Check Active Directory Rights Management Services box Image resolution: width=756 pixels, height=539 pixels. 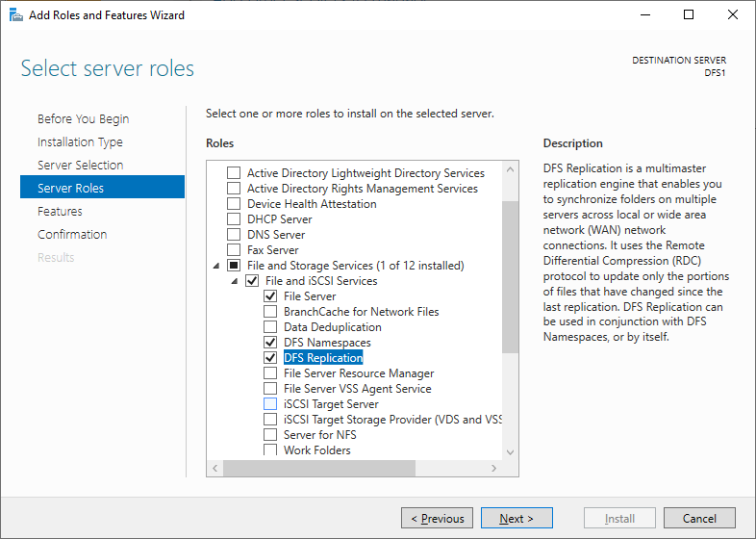coord(234,189)
